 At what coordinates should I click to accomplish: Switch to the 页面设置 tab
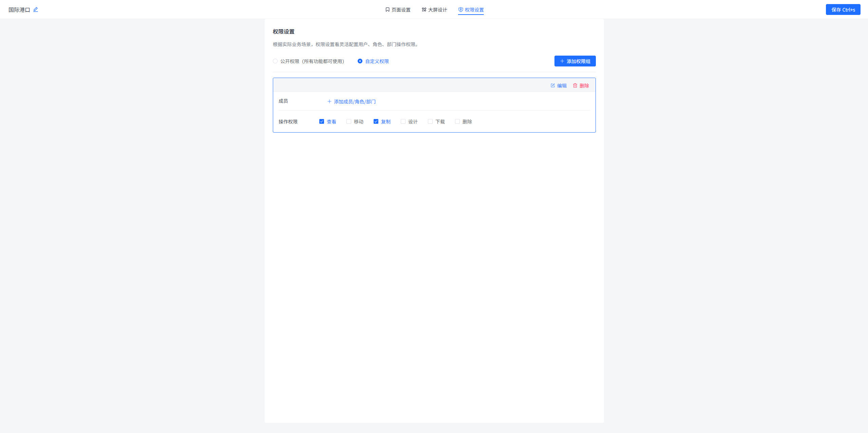(x=401, y=10)
